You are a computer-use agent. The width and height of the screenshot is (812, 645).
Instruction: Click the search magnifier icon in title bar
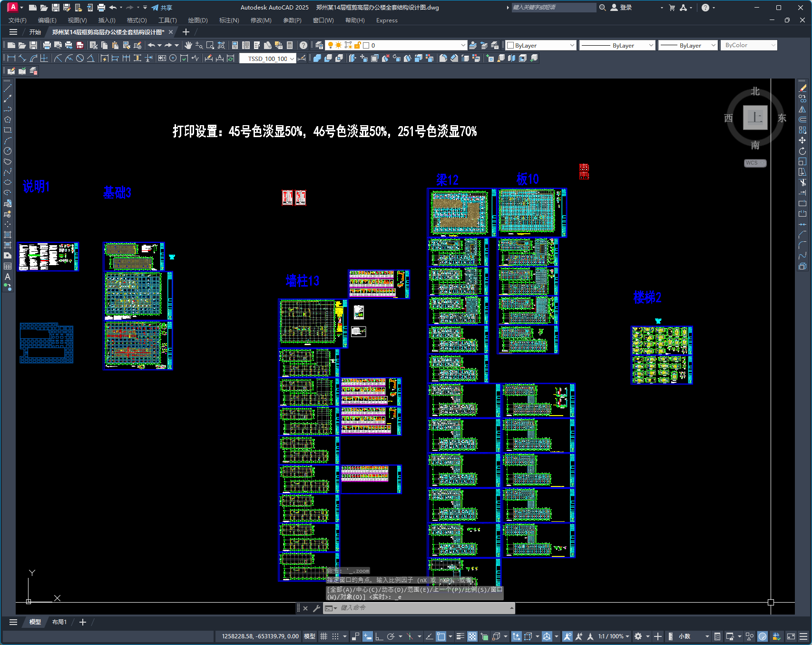602,8
